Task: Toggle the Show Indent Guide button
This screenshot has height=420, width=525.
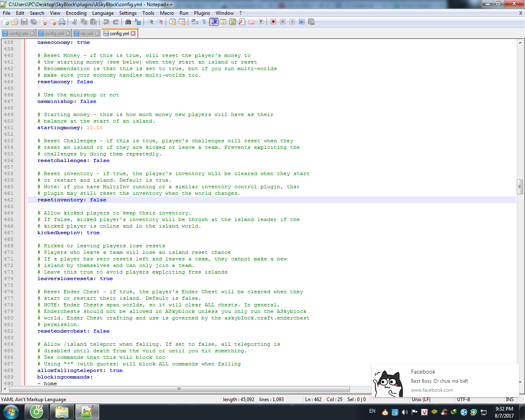Action: tap(214, 22)
